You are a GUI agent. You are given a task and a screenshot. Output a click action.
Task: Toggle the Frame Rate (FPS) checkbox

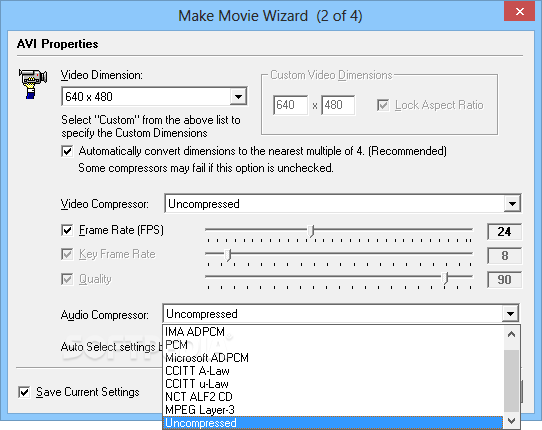tap(67, 230)
